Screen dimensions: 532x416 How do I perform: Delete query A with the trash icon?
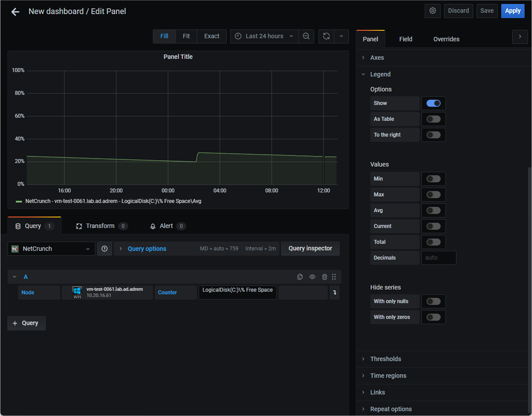tap(325, 277)
